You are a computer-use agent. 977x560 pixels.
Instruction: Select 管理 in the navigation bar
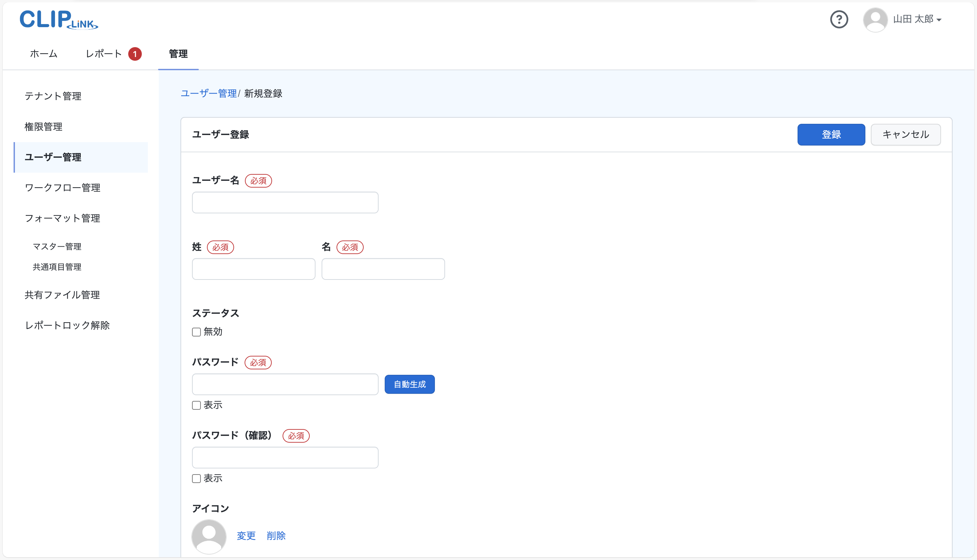[178, 54]
